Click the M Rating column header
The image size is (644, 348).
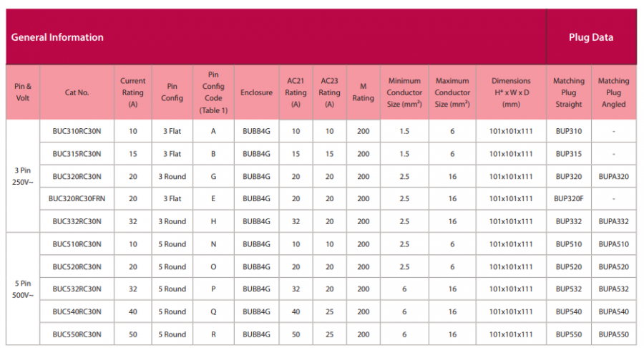364,92
